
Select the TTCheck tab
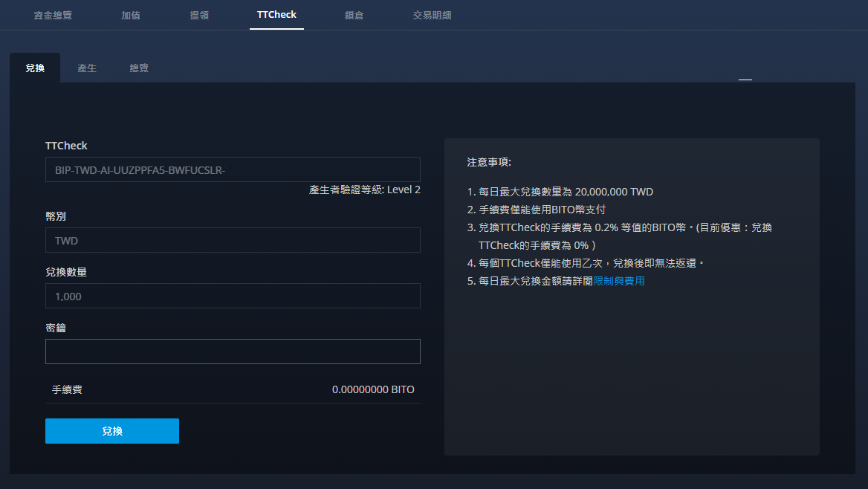click(276, 15)
